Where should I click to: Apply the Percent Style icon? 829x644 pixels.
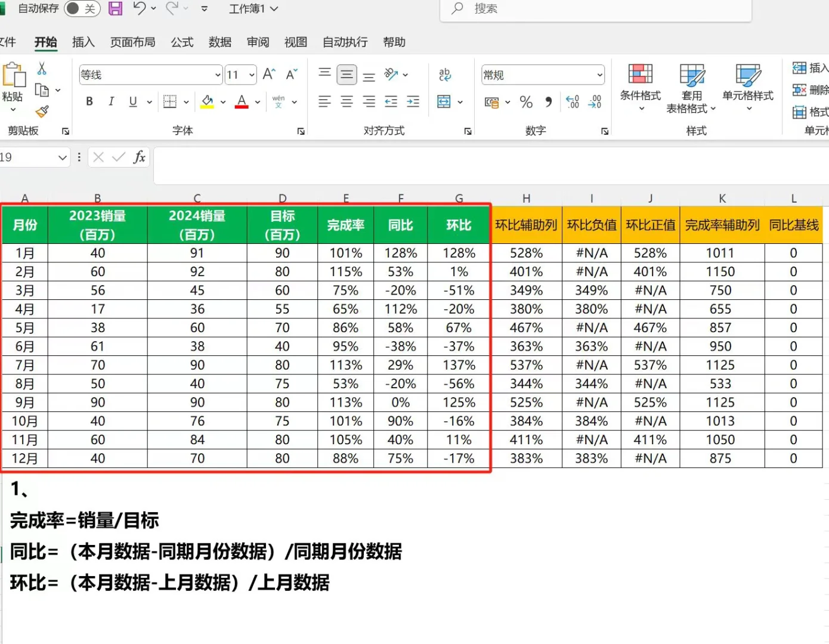coord(526,102)
